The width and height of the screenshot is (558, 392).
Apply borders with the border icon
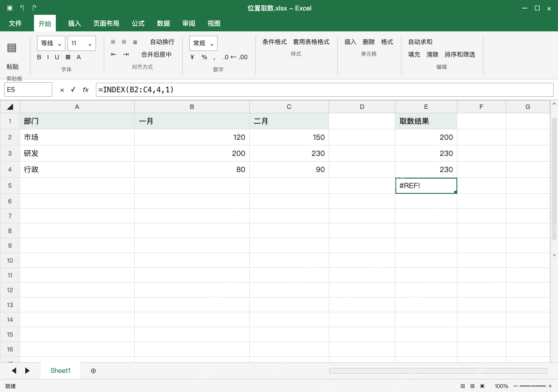pos(68,57)
